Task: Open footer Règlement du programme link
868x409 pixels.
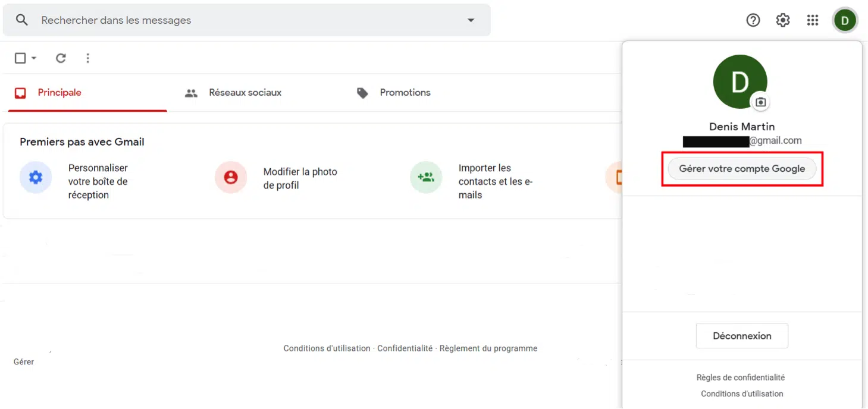Action: [x=488, y=348]
